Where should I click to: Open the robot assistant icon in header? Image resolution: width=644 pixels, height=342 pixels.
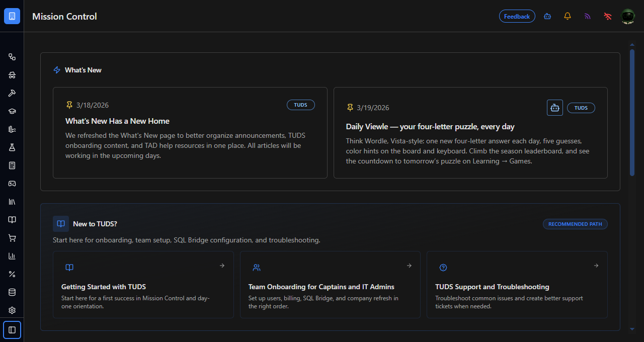(x=547, y=16)
